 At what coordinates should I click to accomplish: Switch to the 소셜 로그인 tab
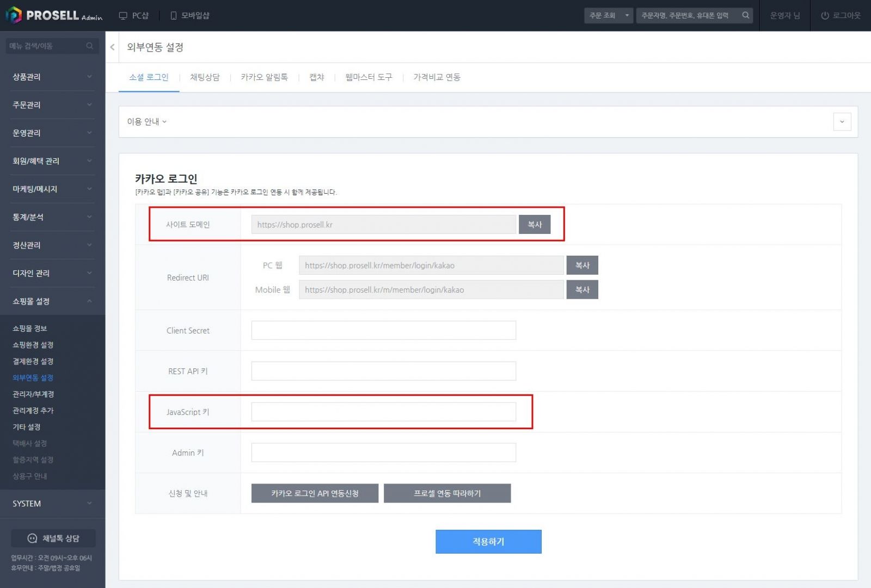(149, 77)
